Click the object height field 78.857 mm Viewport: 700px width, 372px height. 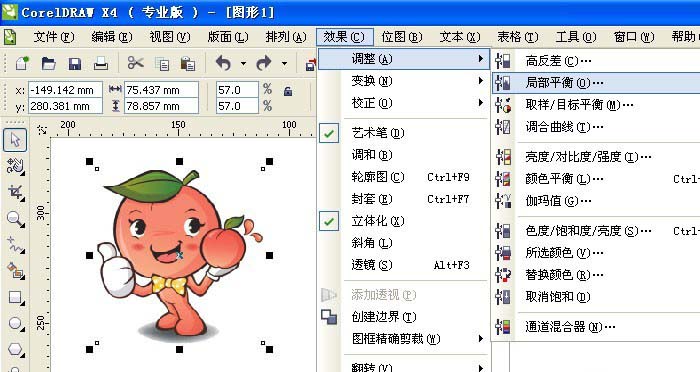click(161, 106)
